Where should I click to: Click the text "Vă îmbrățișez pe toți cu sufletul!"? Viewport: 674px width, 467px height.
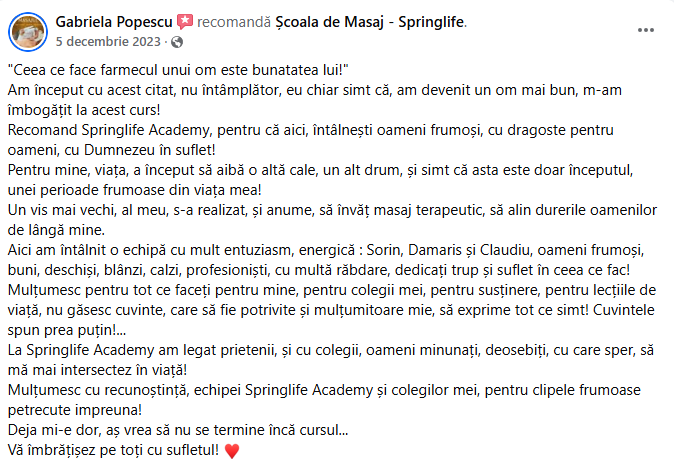pyautogui.click(x=112, y=450)
